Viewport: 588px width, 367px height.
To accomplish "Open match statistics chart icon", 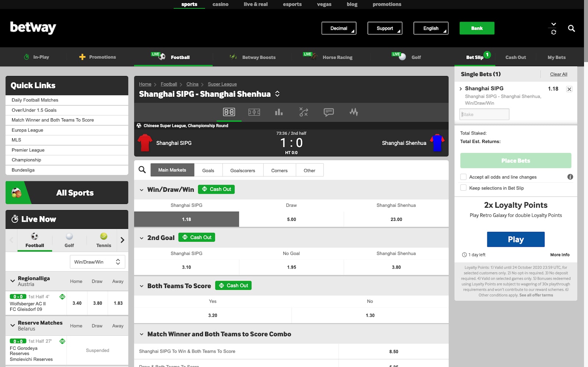I will pos(279,112).
